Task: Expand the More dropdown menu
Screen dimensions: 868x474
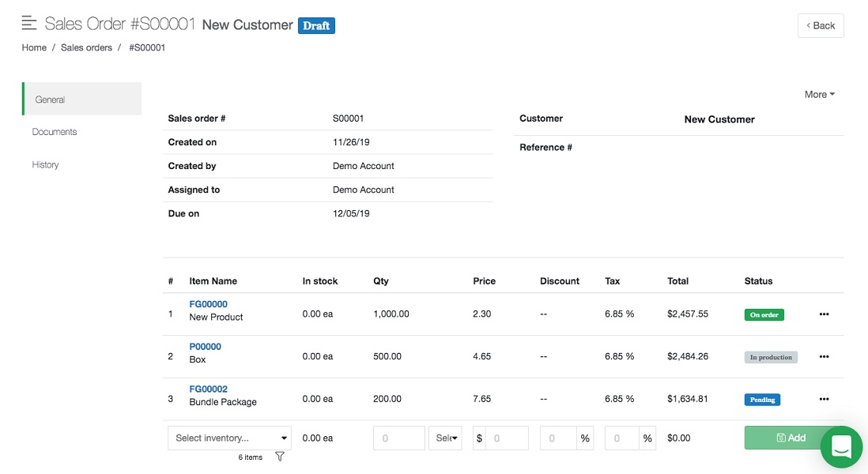Action: [819, 95]
